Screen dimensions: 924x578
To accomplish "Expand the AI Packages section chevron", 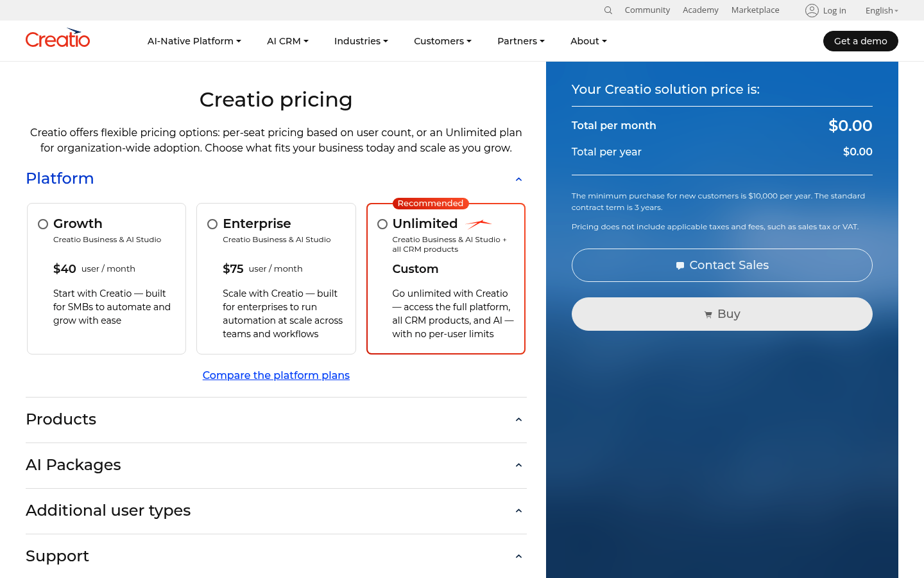I will pos(518,466).
